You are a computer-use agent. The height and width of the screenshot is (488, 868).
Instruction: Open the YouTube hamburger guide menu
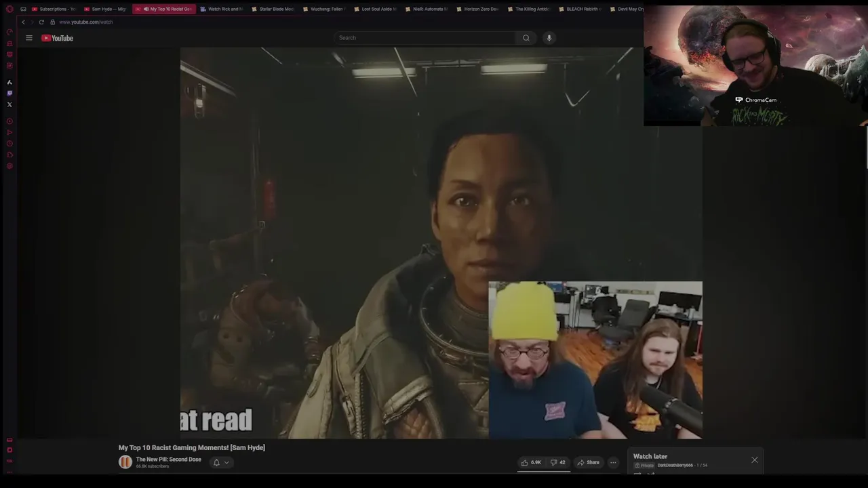tap(29, 38)
